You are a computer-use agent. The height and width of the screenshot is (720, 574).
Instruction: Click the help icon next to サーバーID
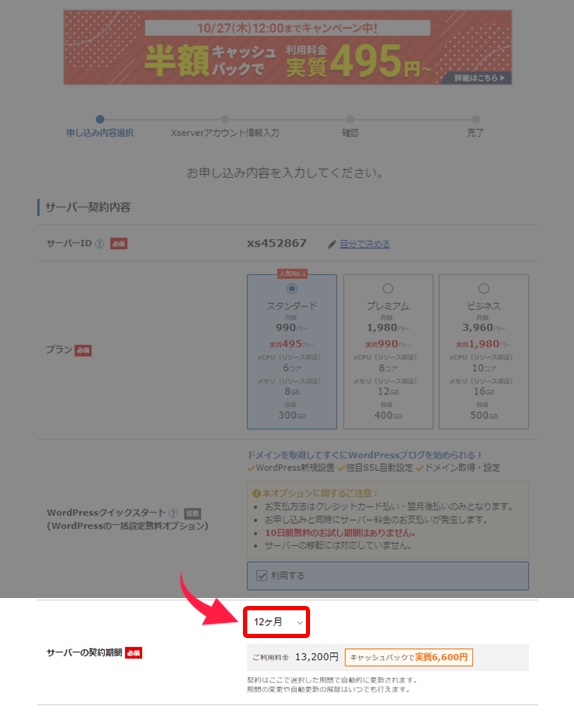[99, 244]
